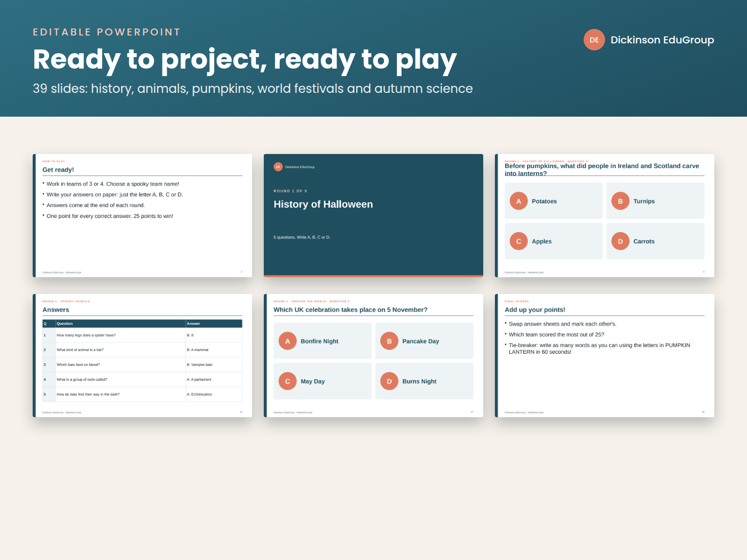
Task: Click the Dickinson EduGroup brand name
Action: coord(662,40)
